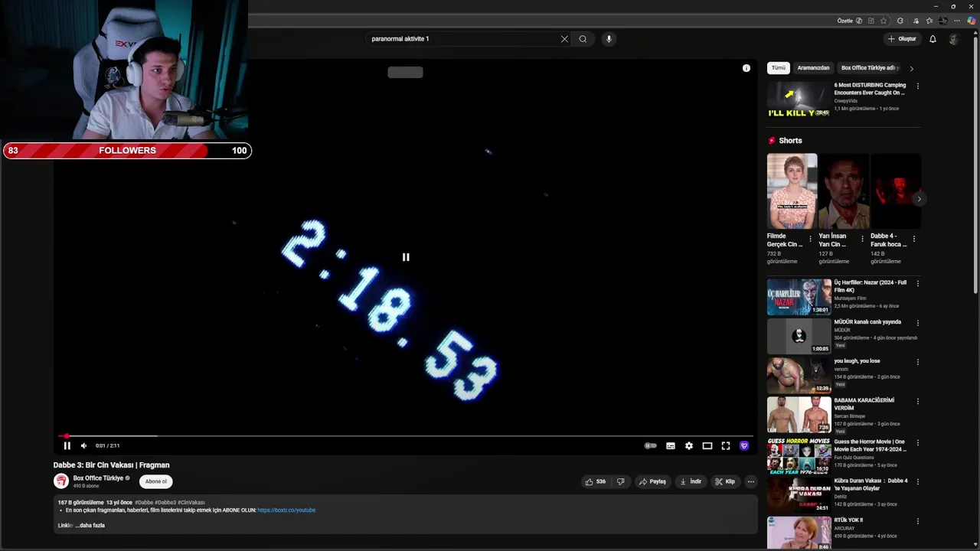Mute the video with the speaker icon
The height and width of the screenshot is (551, 980).
click(x=84, y=445)
